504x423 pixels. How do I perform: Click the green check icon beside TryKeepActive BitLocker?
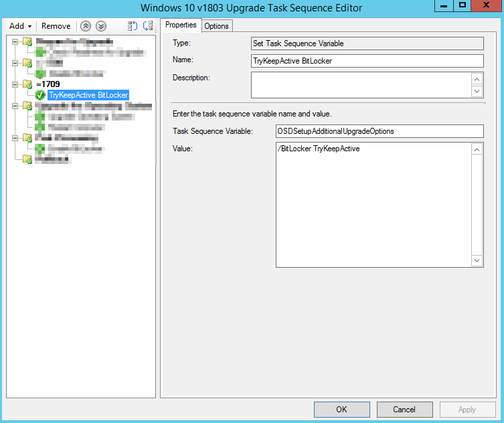[x=41, y=95]
